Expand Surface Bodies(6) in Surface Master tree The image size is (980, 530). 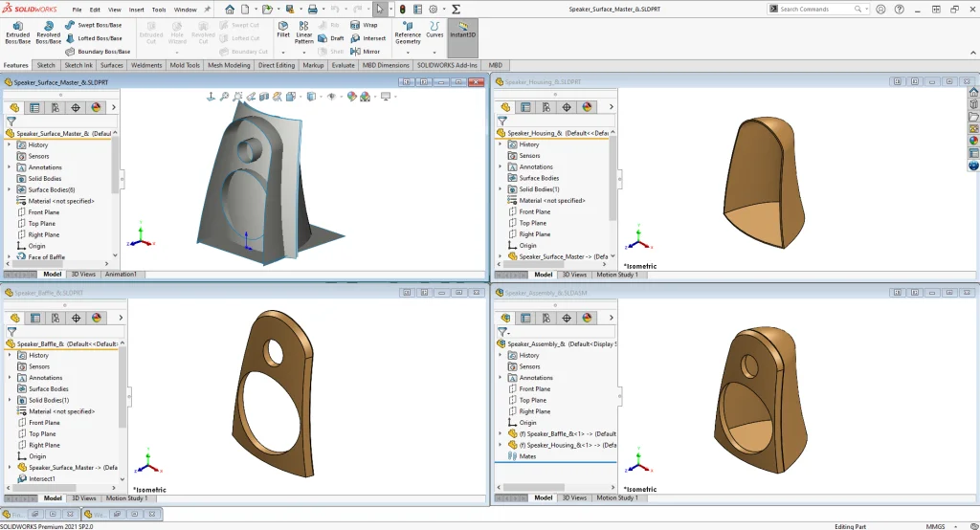[9, 189]
